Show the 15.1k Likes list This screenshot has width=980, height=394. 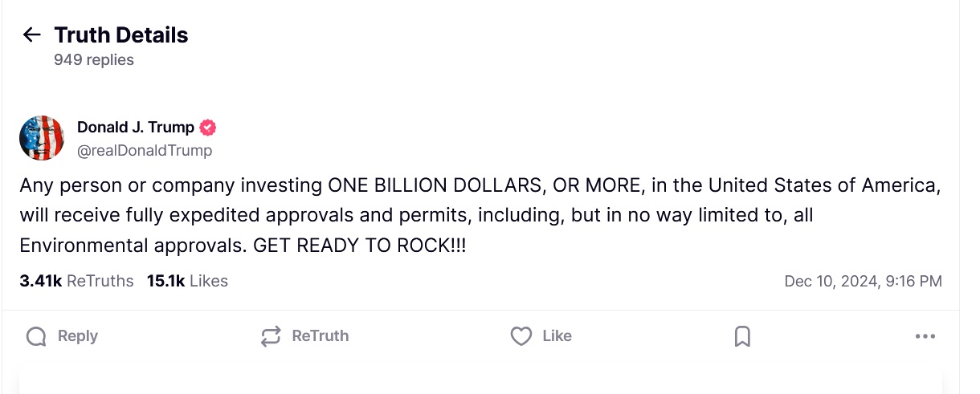tap(187, 281)
